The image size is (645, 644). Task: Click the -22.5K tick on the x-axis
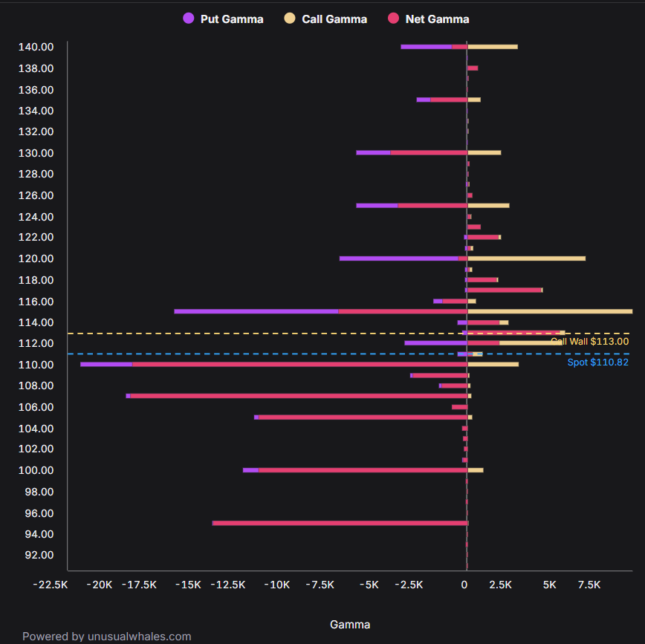[51, 585]
